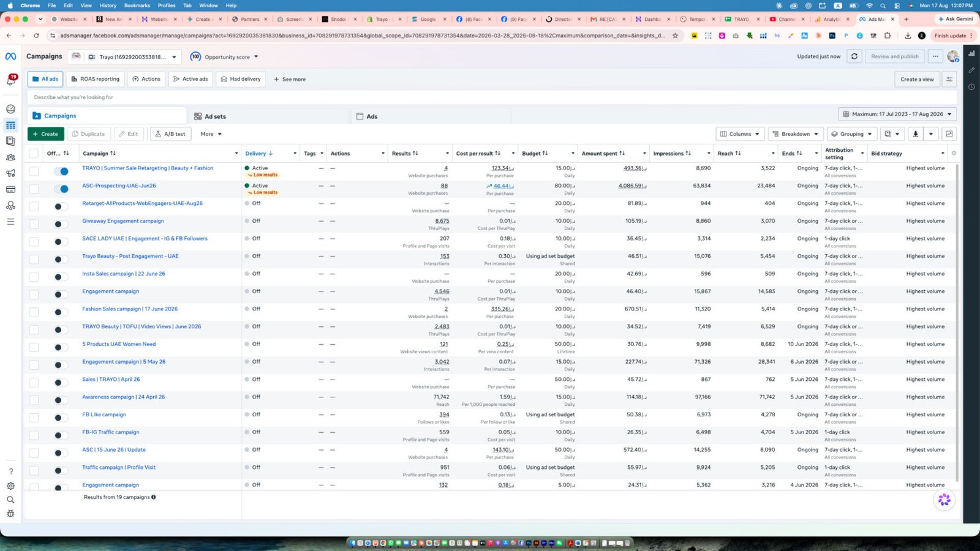980x551 pixels.
Task: Click the Create a view button
Action: (917, 79)
